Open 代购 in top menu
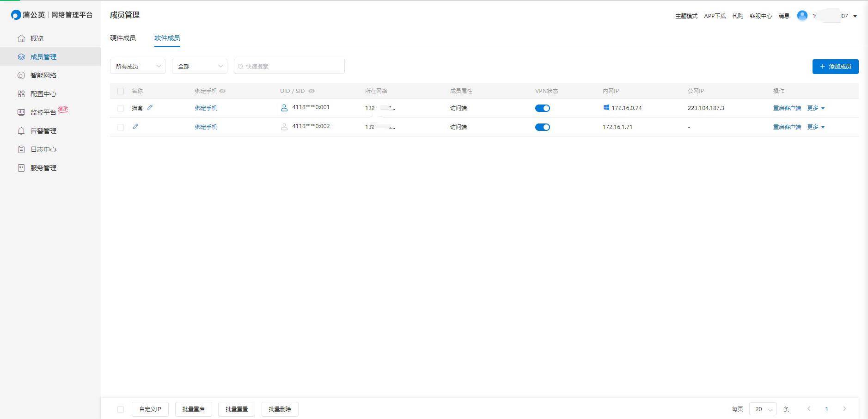 [738, 16]
